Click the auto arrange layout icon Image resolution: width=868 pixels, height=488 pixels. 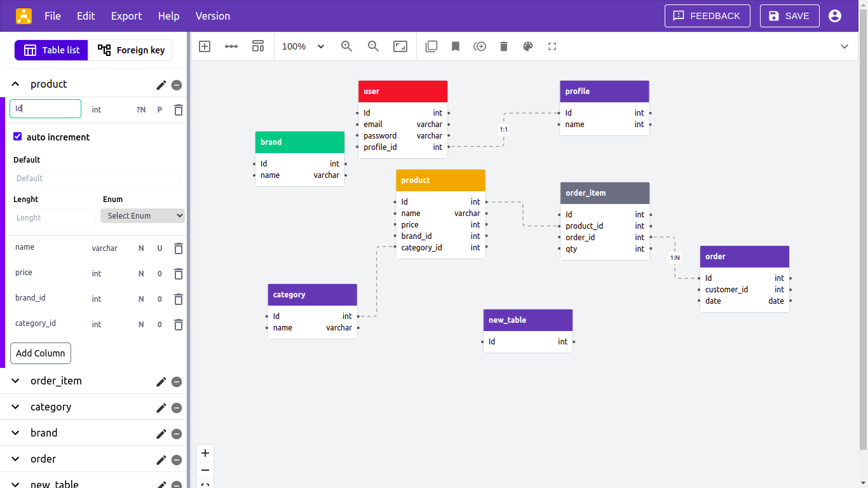[258, 46]
